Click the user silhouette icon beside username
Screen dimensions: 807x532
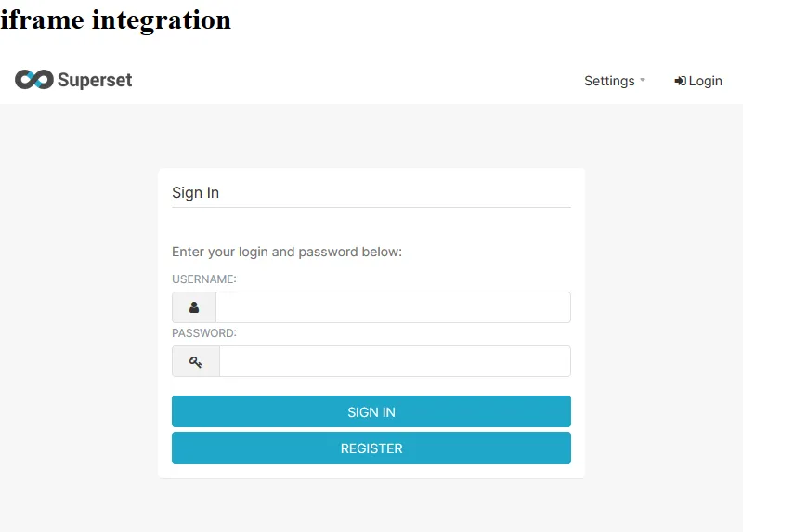tap(194, 307)
